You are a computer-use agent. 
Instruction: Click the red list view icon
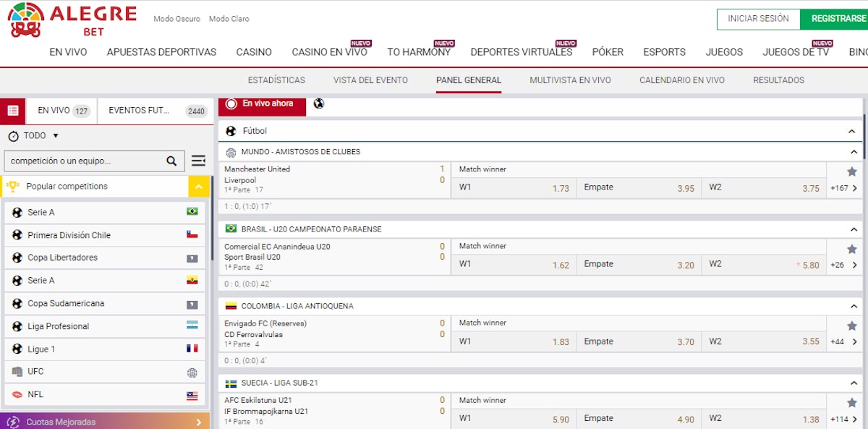click(12, 111)
